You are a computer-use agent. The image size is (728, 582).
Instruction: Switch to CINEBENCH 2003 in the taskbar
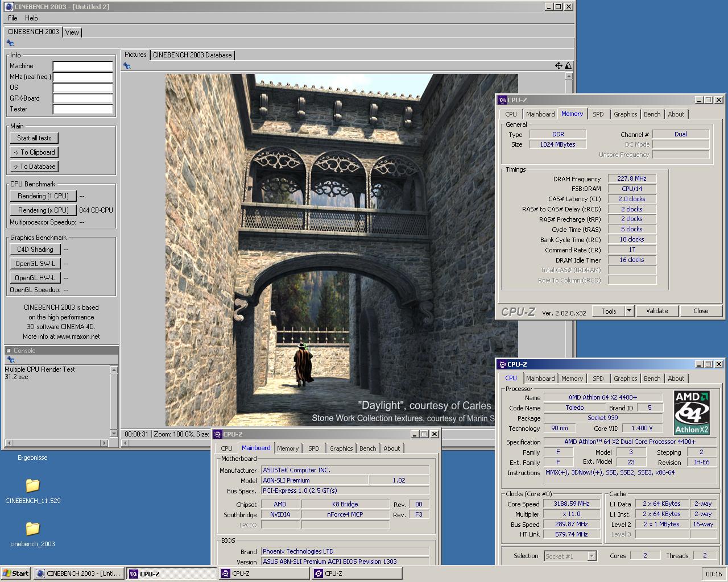tap(78, 573)
